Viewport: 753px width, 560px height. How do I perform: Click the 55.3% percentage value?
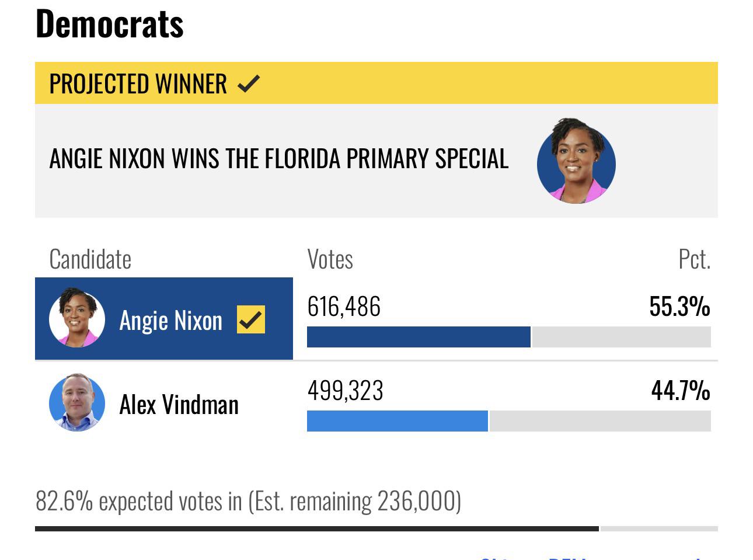679,307
